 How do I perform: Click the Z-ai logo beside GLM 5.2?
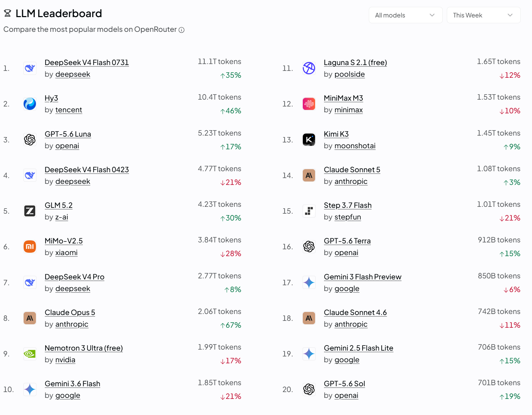click(x=30, y=211)
